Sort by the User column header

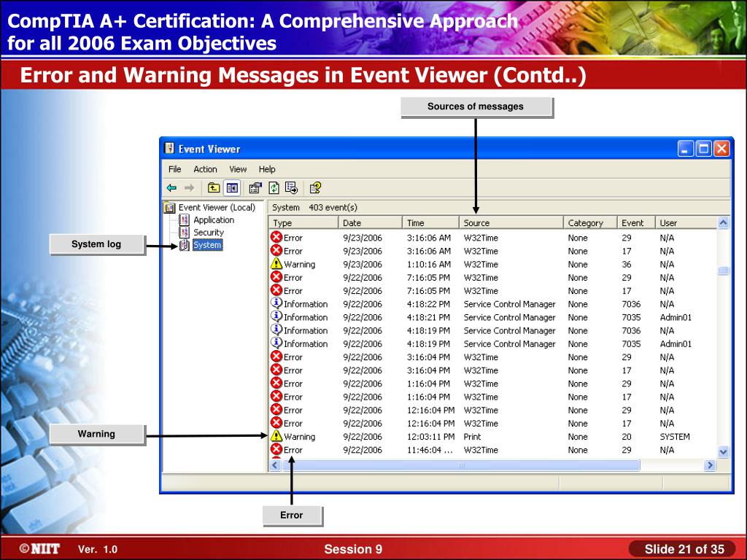(686, 223)
